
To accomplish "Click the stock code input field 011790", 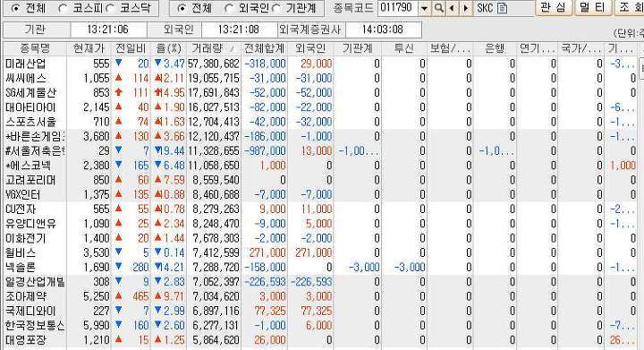I will point(398,8).
